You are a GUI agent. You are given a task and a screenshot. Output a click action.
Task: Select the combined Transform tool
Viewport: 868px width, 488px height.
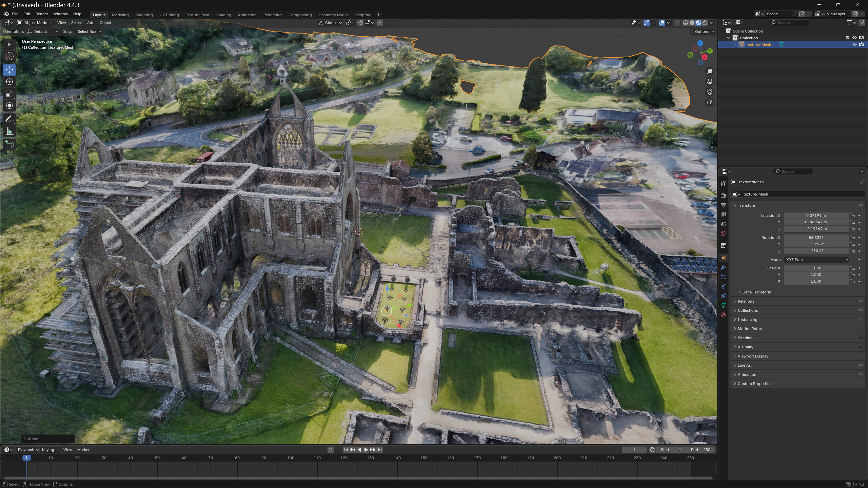click(x=9, y=105)
